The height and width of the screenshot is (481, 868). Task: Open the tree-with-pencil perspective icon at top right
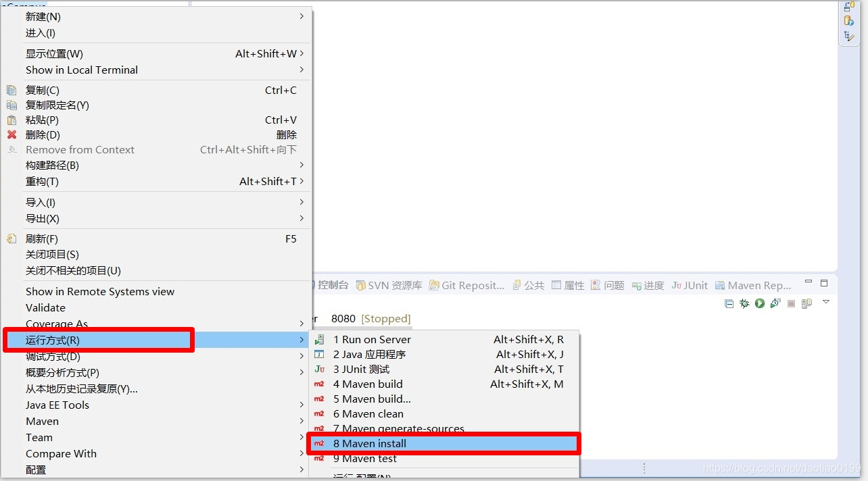tap(849, 36)
